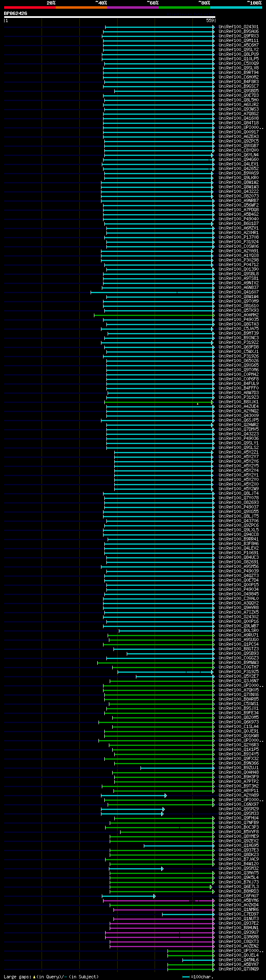The width and height of the screenshot is (266, 980).
Task: Select hit label UniRef100_Q7Y078
Action: [x=239, y=498]
